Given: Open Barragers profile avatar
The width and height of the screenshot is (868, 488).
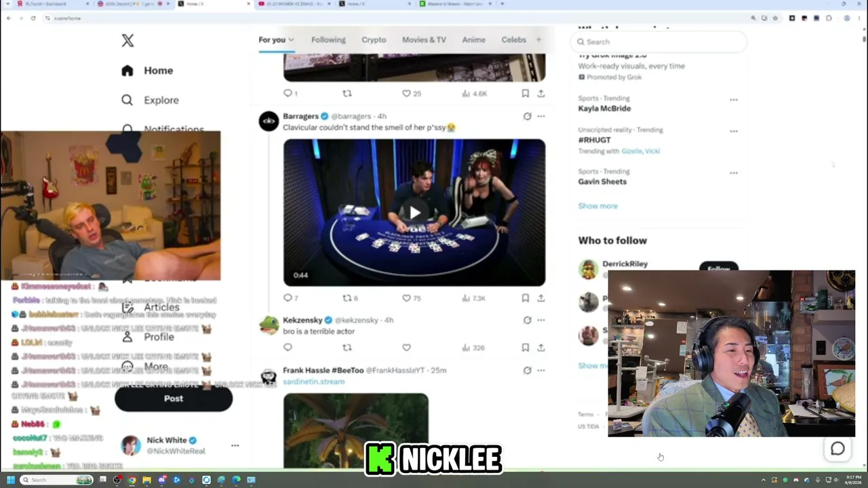Looking at the screenshot, I should (269, 121).
